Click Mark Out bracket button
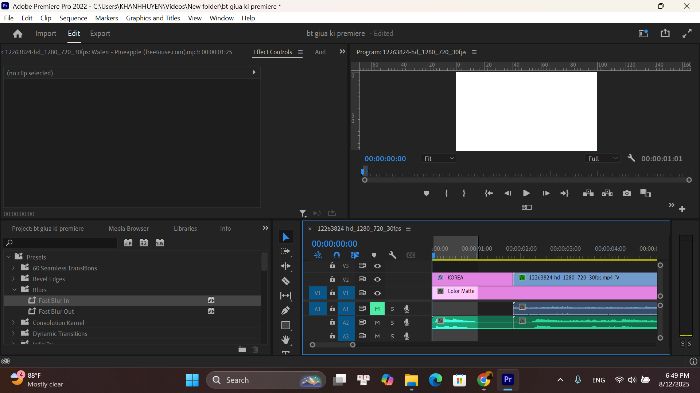Image resolution: width=700 pixels, height=393 pixels. pos(464,193)
